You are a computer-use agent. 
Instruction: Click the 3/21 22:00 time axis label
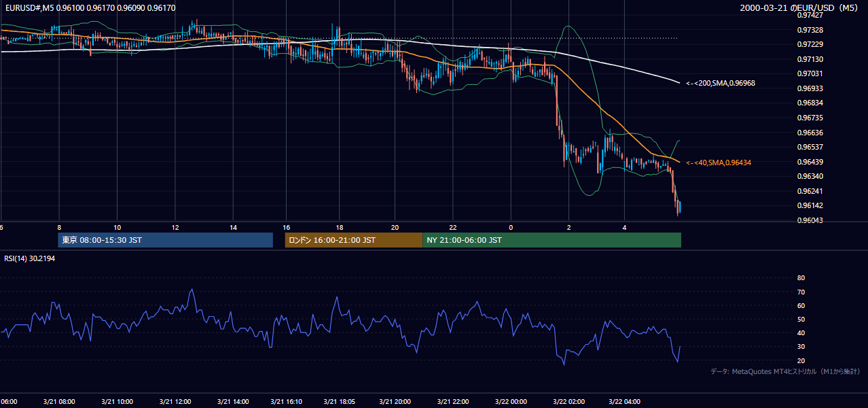pos(453,401)
